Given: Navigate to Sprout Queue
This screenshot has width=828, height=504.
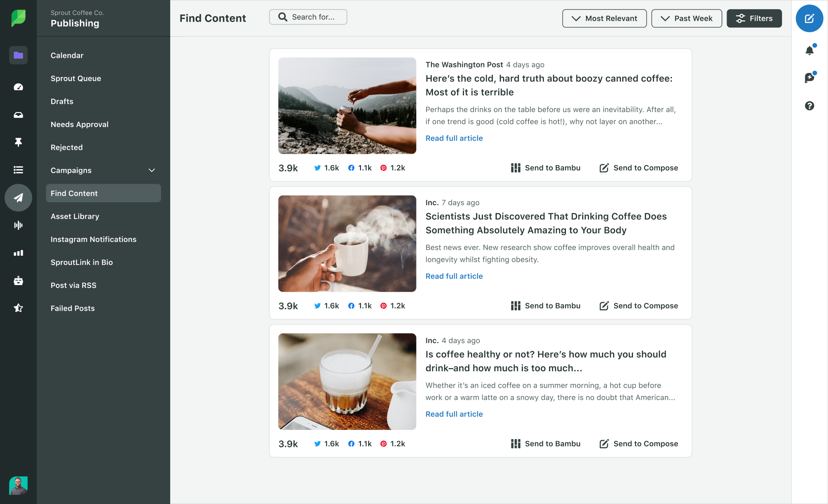Looking at the screenshot, I should (x=76, y=78).
